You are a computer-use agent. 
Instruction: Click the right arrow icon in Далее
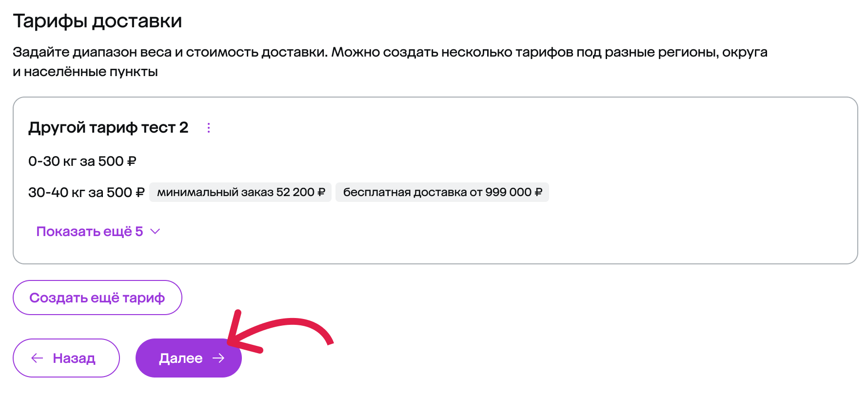point(218,358)
